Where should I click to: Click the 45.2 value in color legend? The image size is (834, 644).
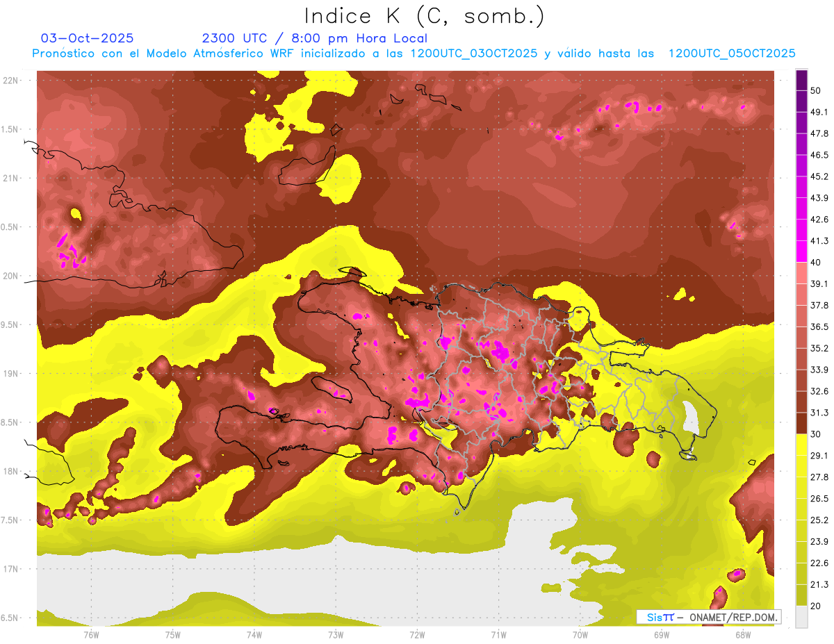click(819, 176)
